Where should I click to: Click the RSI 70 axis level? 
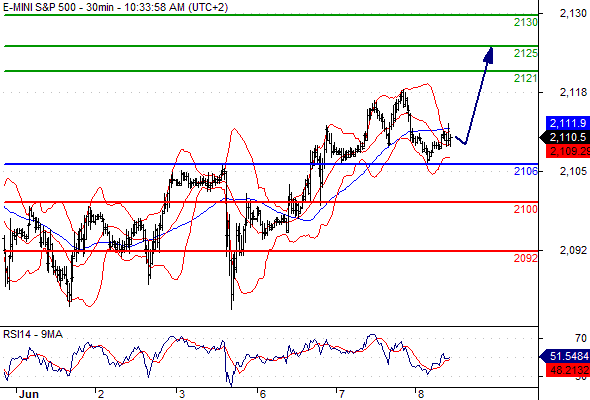pos(581,338)
